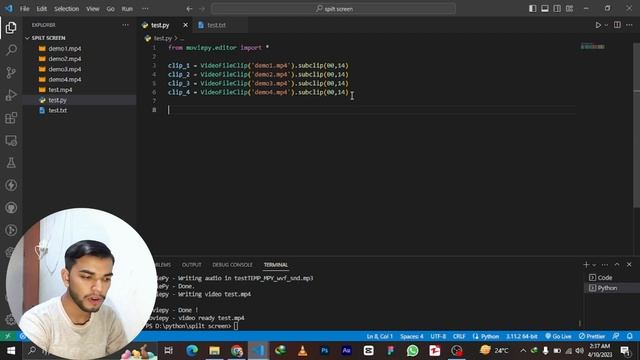Switch to the TERMINAL panel tab
This screenshot has width=640, height=360.
tap(276, 265)
